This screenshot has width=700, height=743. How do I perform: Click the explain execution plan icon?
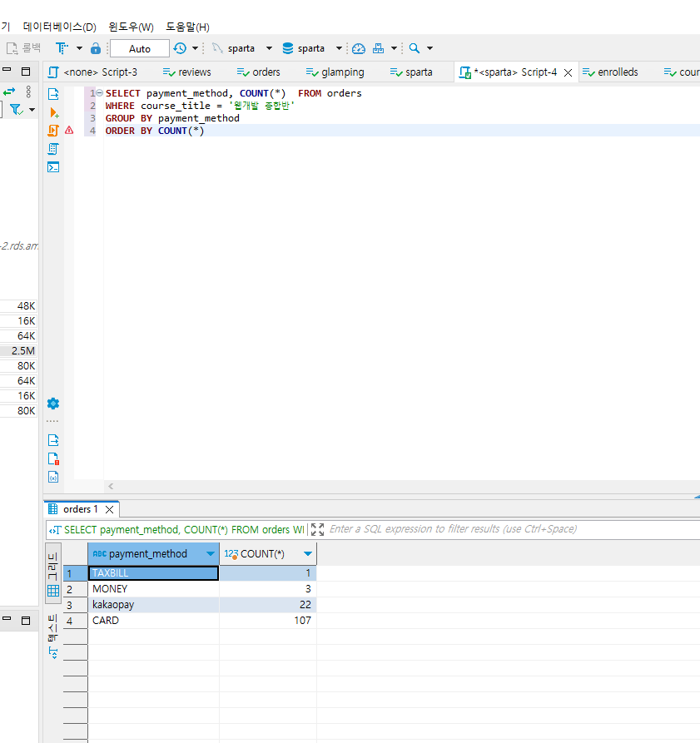click(x=53, y=149)
